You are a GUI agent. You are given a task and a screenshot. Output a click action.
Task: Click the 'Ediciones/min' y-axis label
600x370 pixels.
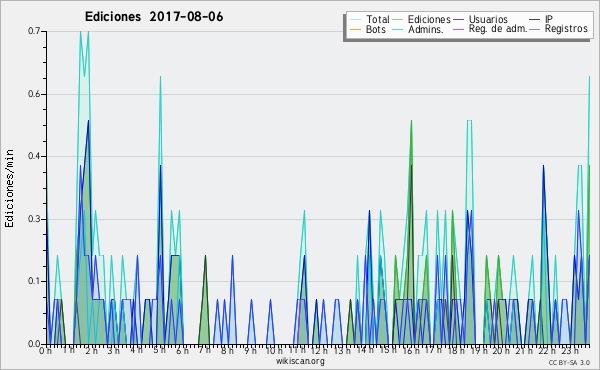click(9, 188)
